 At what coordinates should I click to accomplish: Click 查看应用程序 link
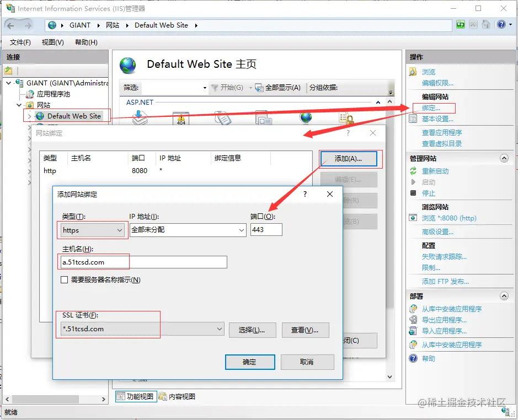coord(442,132)
